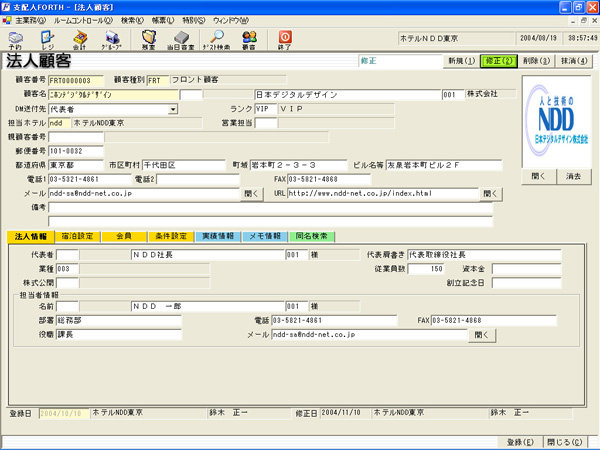This screenshot has height=450, width=600.
Task: Open the 検索(K) menu
Action: (131, 20)
